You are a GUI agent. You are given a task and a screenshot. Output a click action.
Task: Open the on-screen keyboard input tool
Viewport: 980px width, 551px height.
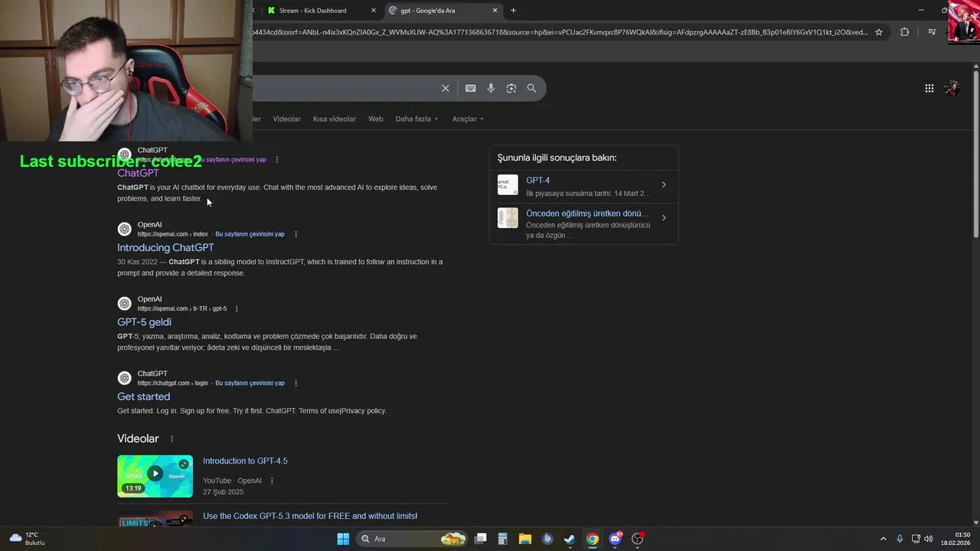pyautogui.click(x=471, y=88)
